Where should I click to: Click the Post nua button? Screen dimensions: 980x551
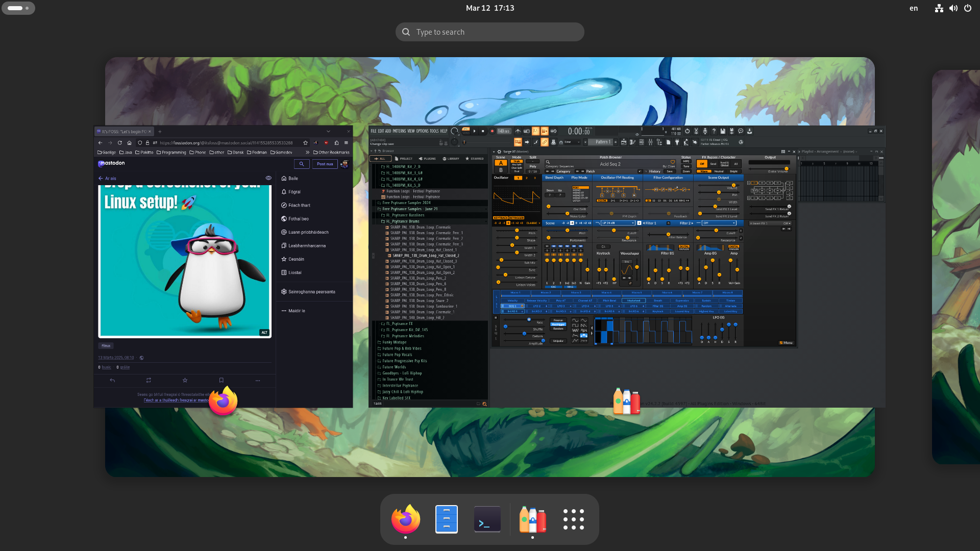(325, 164)
